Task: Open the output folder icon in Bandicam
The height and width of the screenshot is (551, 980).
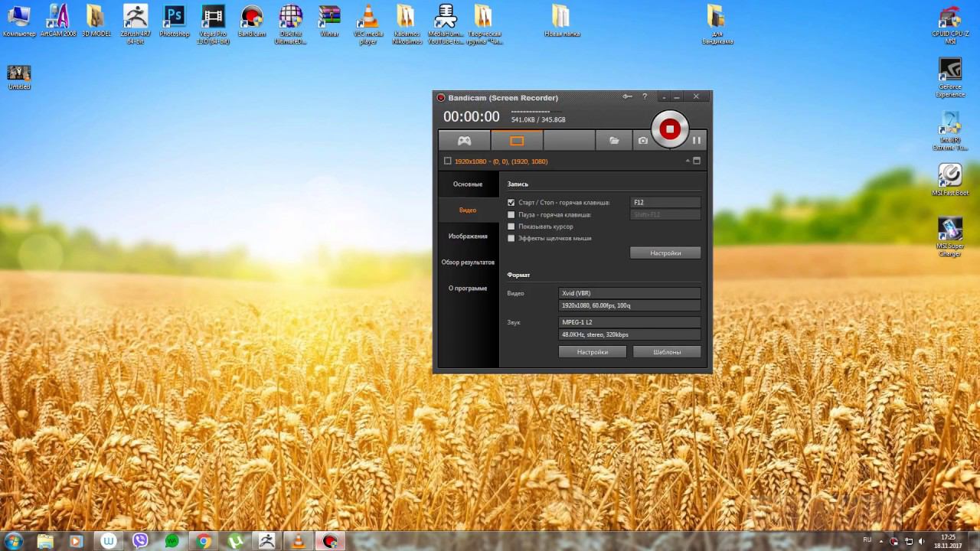Action: click(614, 141)
